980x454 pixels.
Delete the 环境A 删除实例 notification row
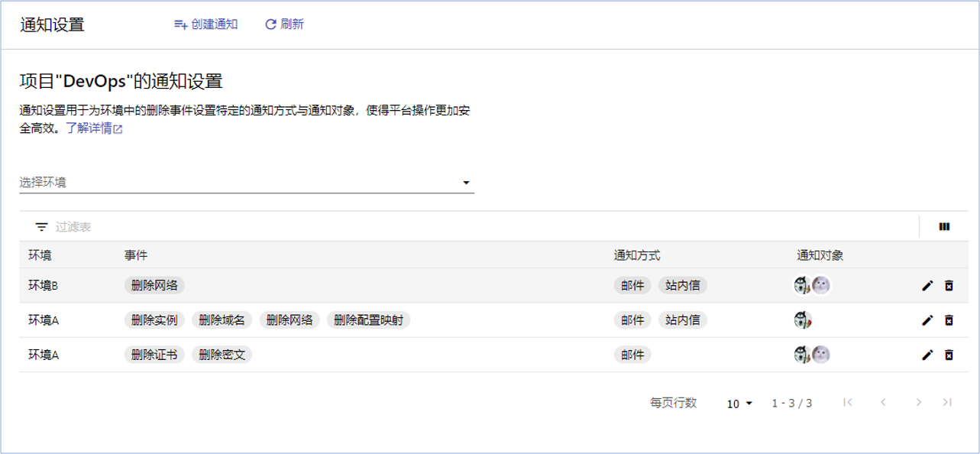tap(949, 320)
